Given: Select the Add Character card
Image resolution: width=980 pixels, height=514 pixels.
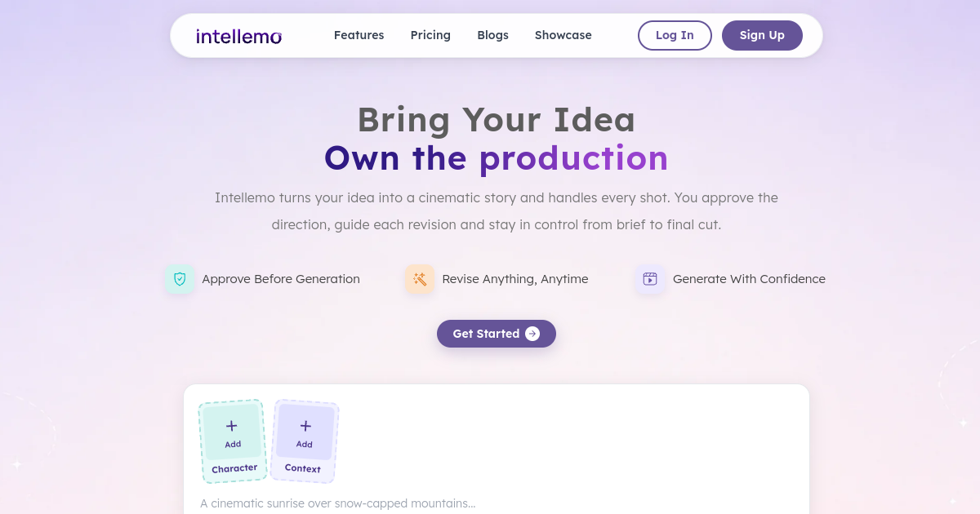Looking at the screenshot, I should (233, 441).
